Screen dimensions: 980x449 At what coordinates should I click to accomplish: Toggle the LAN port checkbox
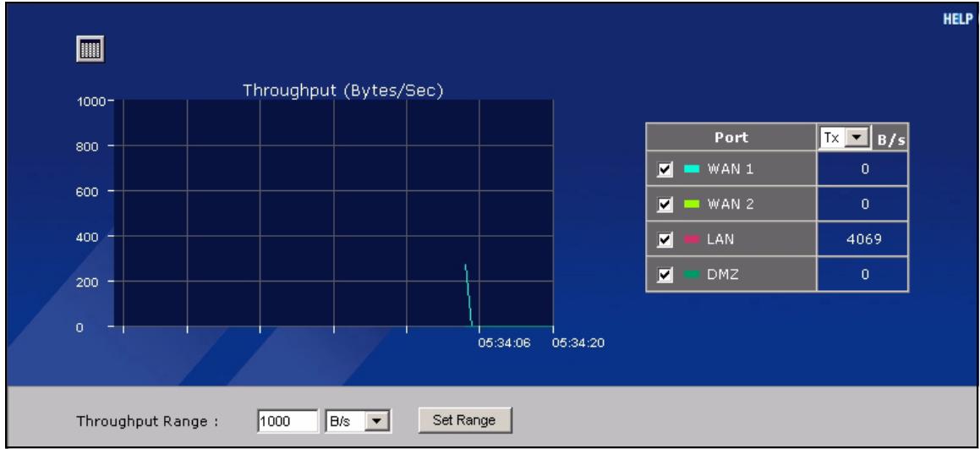(665, 239)
